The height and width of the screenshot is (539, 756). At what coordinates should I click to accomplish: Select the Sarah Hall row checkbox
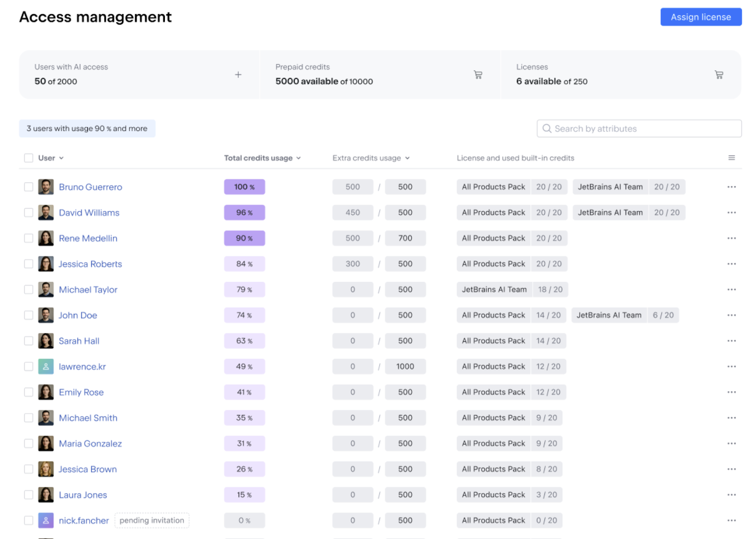pyautogui.click(x=29, y=341)
